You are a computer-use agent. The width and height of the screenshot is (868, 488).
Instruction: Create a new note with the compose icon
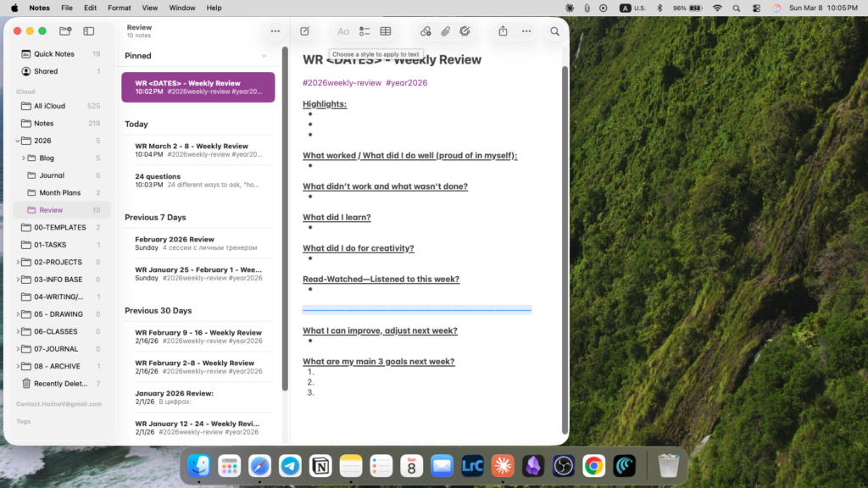[x=304, y=31]
